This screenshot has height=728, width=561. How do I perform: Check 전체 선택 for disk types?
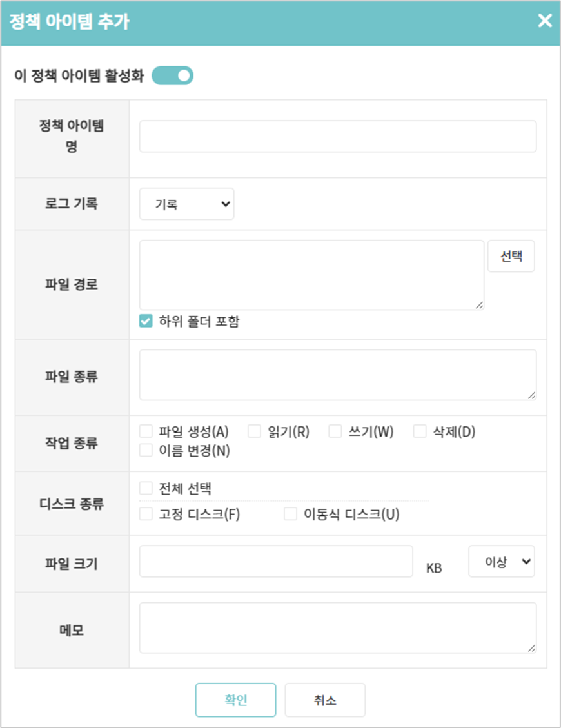146,488
